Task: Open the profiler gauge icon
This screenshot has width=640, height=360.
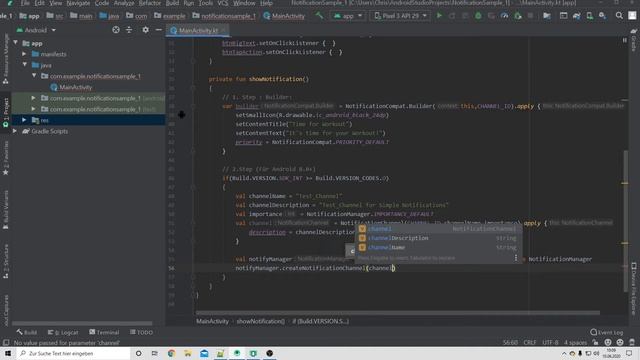Action: (504, 16)
